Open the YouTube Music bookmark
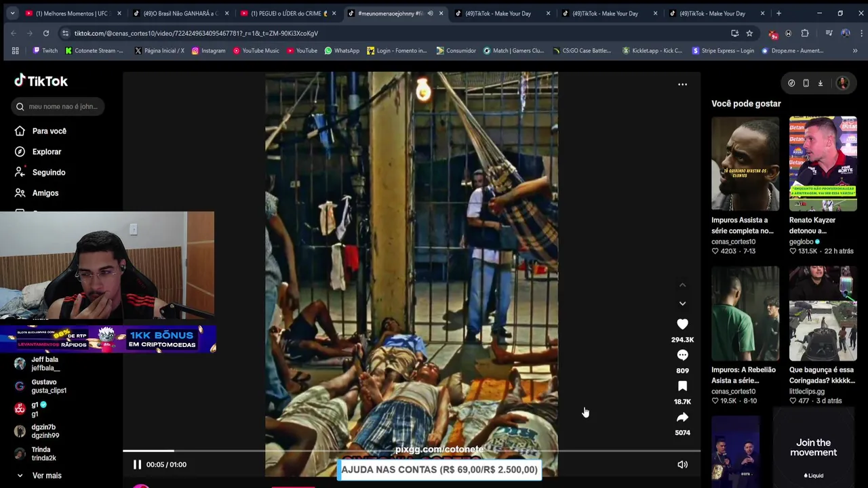The image size is (868, 488). point(256,51)
